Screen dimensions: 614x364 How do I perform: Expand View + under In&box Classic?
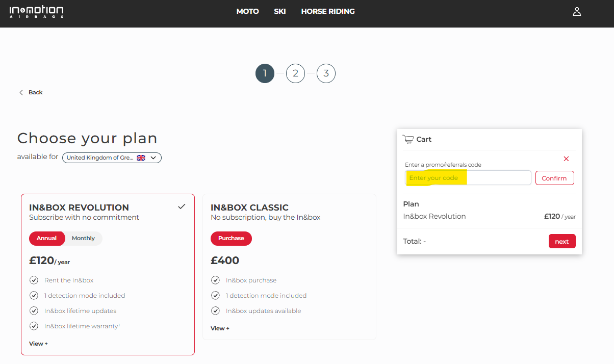coord(220,328)
